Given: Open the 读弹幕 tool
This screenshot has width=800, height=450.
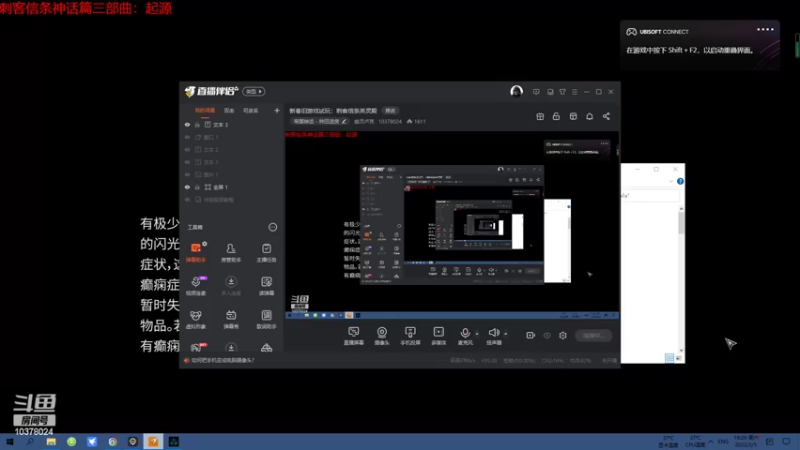Looking at the screenshot, I should pos(266,285).
